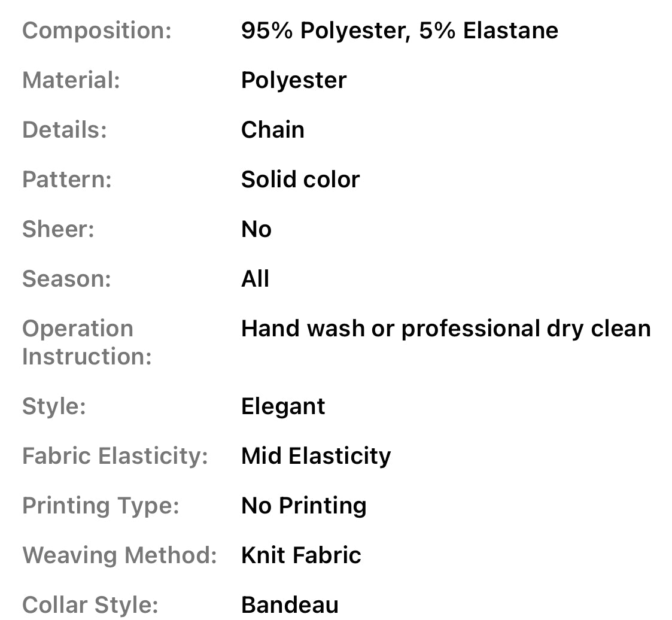Click the Details label
The width and height of the screenshot is (672, 620).
[x=65, y=130]
